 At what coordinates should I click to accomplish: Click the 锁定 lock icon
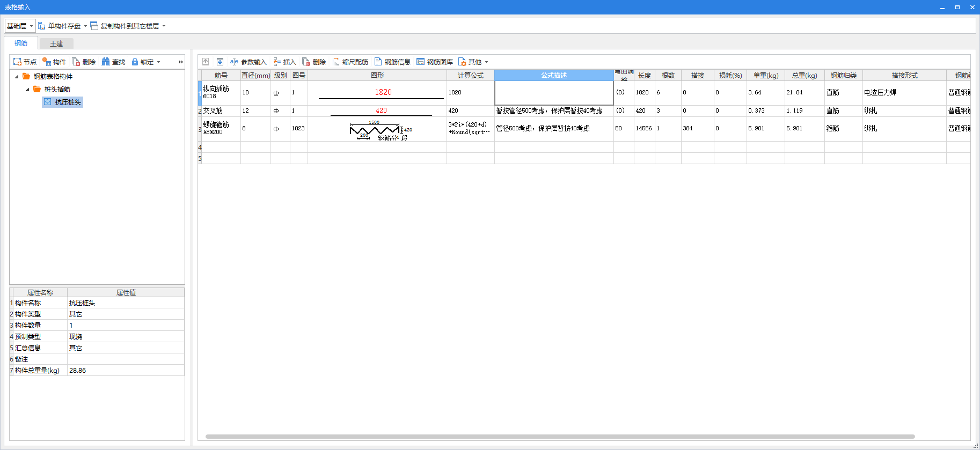[135, 62]
